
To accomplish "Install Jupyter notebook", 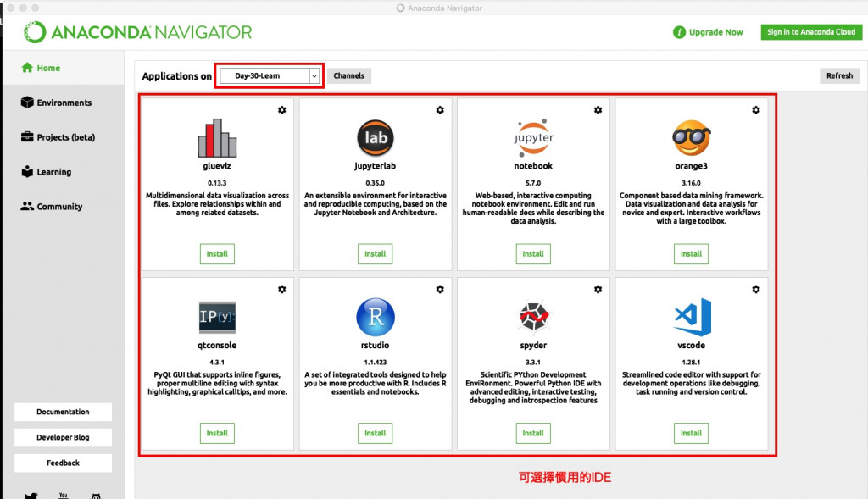I will click(533, 254).
